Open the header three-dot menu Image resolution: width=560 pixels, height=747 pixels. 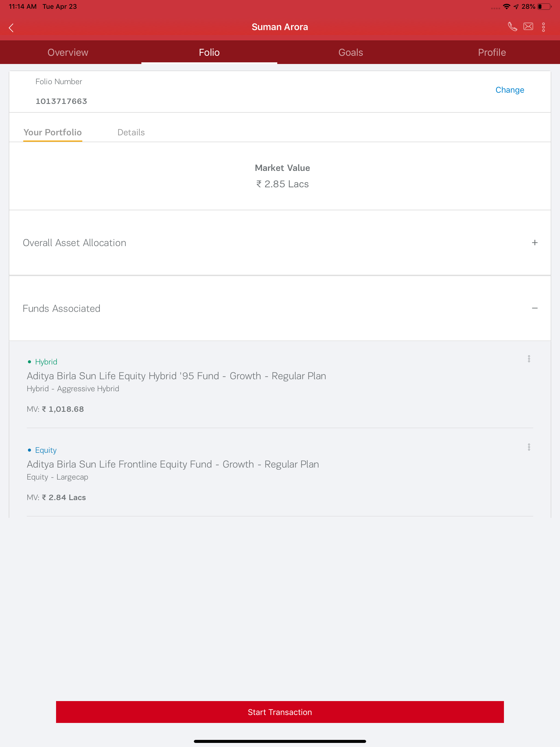[543, 27]
